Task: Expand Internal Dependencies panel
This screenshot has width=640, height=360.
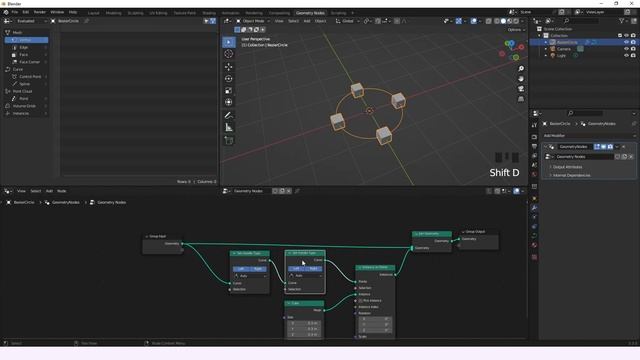Action: click(571, 175)
